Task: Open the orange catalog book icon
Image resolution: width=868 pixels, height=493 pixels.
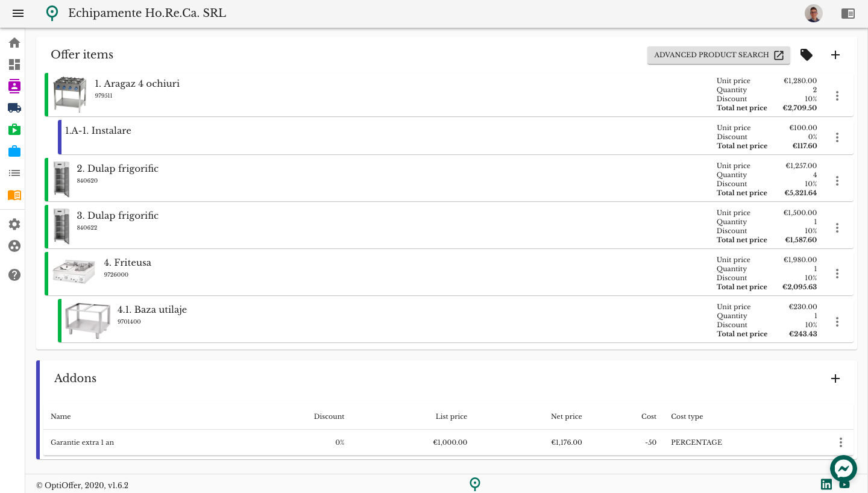Action: click(14, 195)
